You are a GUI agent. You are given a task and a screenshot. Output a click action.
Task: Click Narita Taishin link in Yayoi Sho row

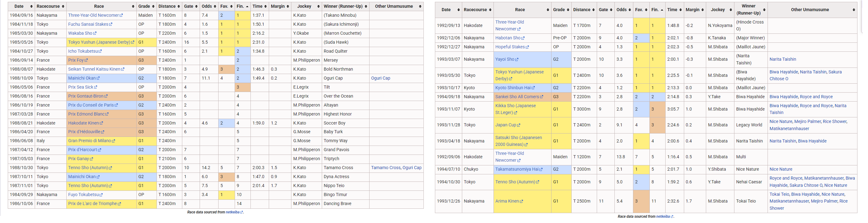783,59
